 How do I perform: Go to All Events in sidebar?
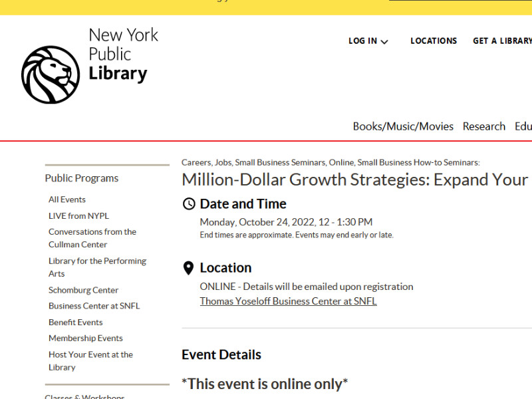point(67,199)
